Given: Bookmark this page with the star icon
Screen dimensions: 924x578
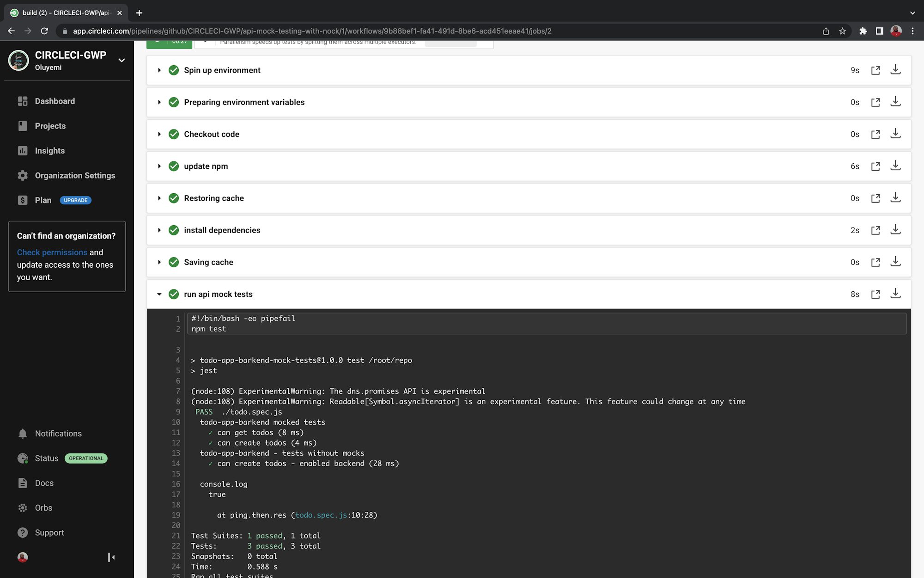Looking at the screenshot, I should tap(842, 31).
